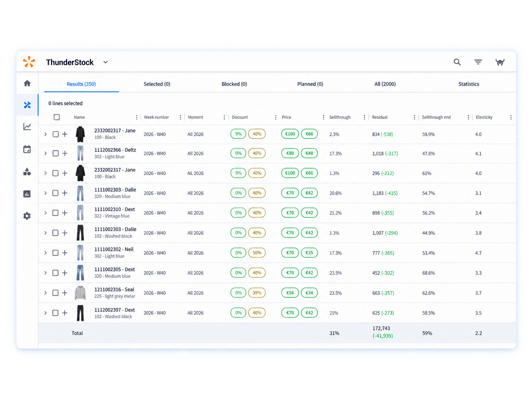Add the Neil Light blue row via plus
This screenshot has height=399, width=532.
point(65,253)
